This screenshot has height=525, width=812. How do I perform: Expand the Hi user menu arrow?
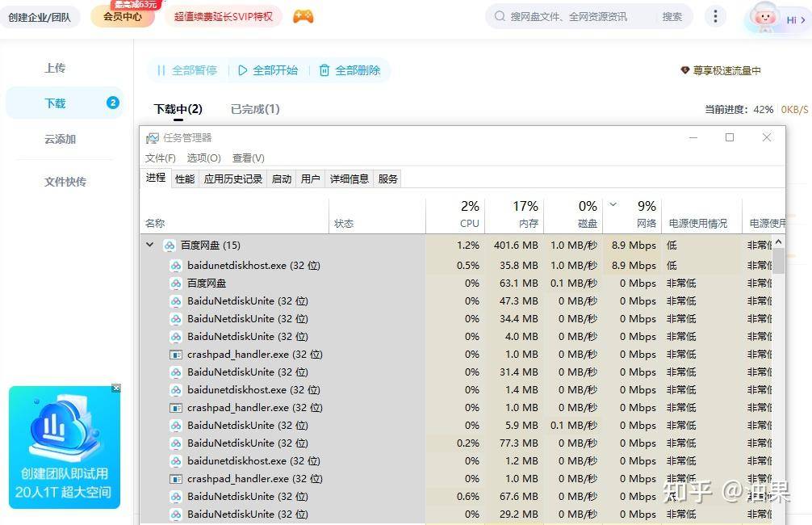[x=803, y=20]
